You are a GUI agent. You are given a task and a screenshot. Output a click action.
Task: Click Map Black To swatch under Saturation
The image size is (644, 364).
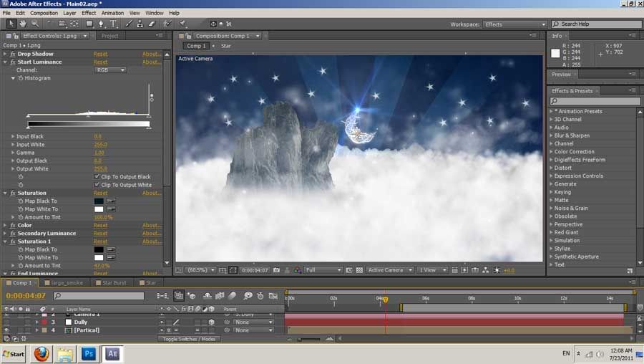tap(99, 201)
